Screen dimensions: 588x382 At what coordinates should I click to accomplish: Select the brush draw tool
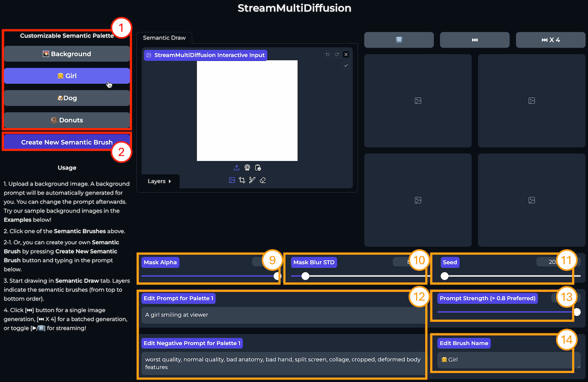tap(252, 180)
